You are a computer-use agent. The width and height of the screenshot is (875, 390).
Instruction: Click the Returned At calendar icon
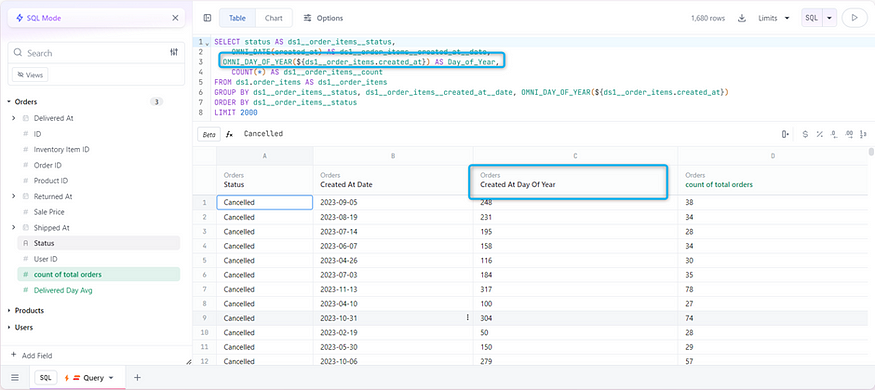click(26, 196)
